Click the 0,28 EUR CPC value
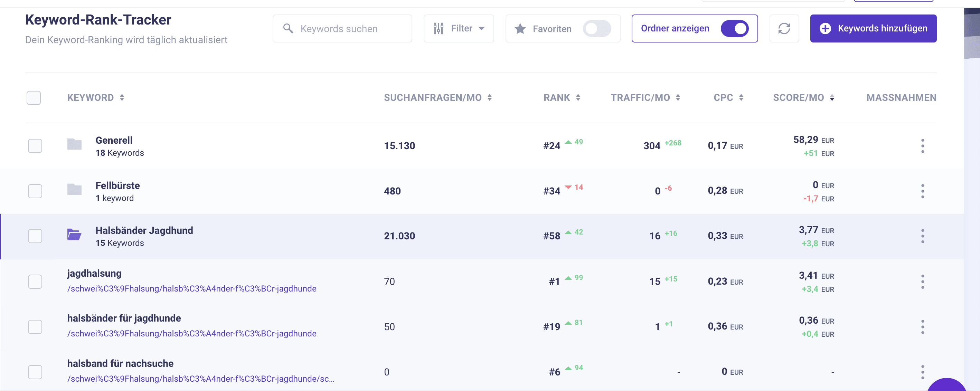This screenshot has height=391, width=980. (725, 191)
